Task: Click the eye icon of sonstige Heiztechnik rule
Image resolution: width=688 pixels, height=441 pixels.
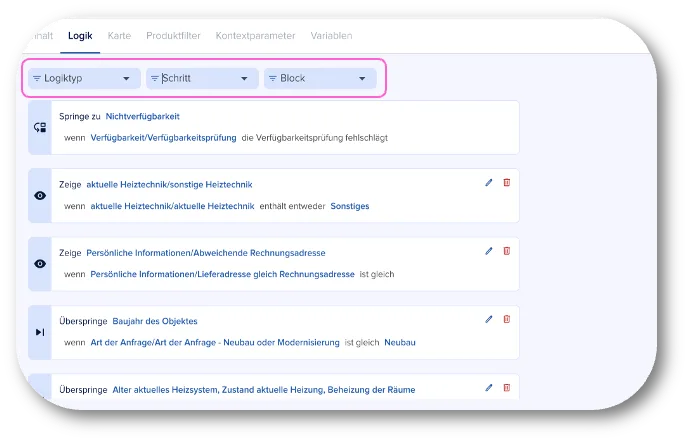Action: 40,196
